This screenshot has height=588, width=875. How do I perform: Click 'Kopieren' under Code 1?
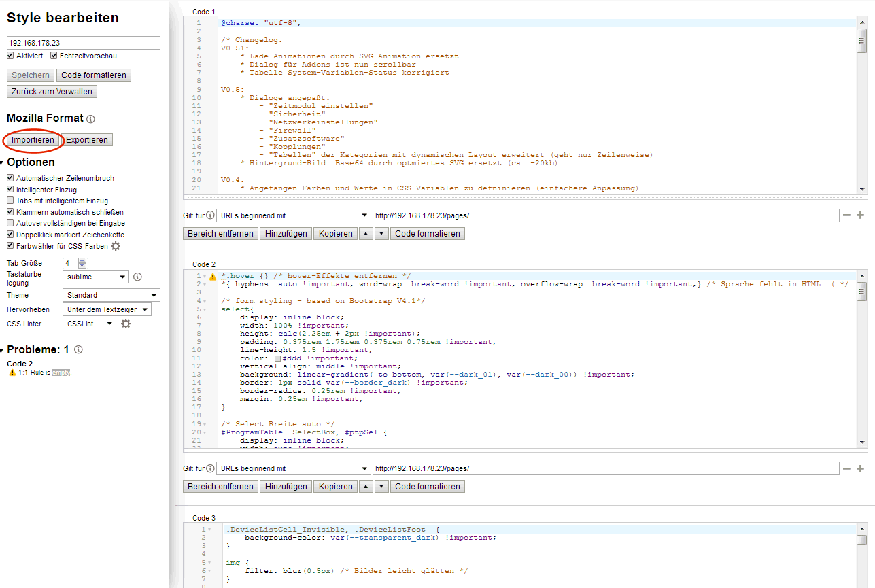(x=336, y=233)
